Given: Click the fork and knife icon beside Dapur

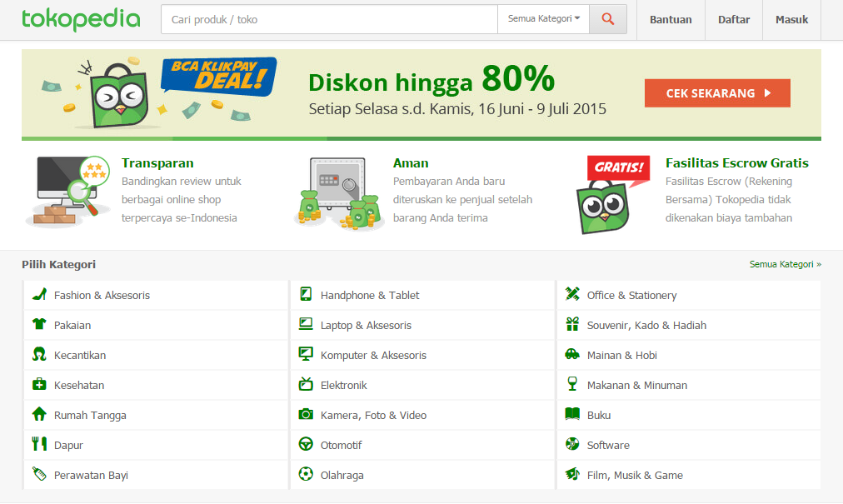Looking at the screenshot, I should pyautogui.click(x=39, y=444).
